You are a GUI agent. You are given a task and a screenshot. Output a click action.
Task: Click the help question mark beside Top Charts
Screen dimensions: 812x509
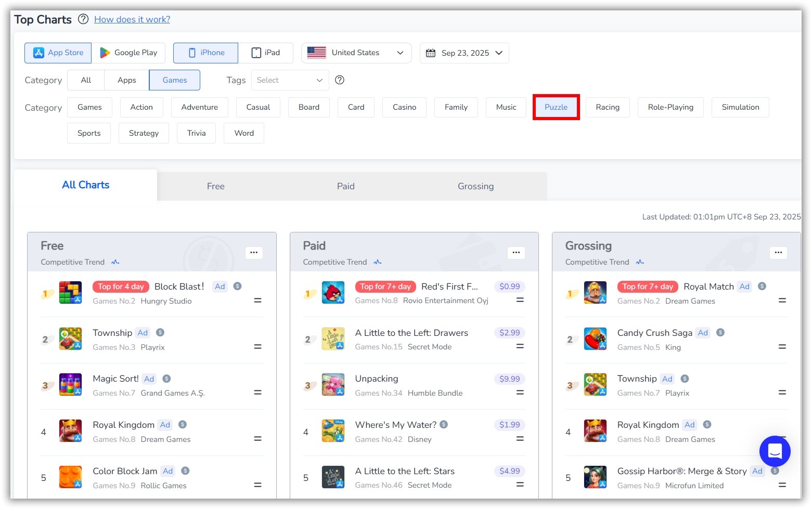click(83, 19)
